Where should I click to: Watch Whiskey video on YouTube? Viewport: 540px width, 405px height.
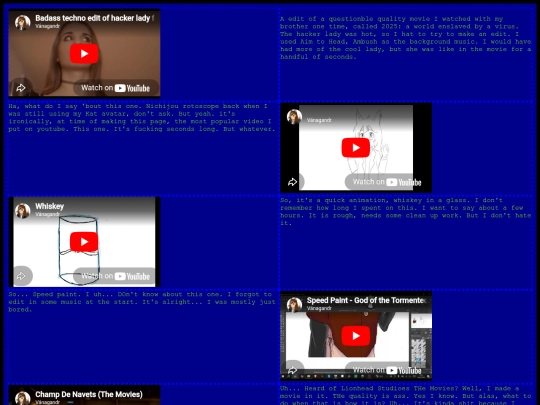(116, 276)
